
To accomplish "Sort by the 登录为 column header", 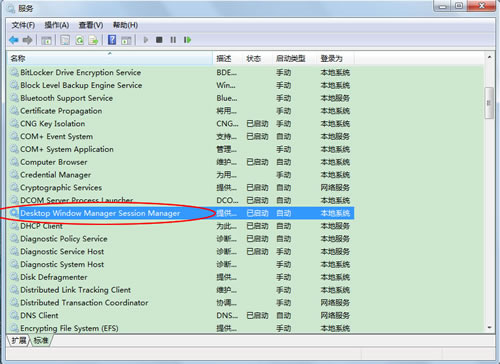I will 335,58.
